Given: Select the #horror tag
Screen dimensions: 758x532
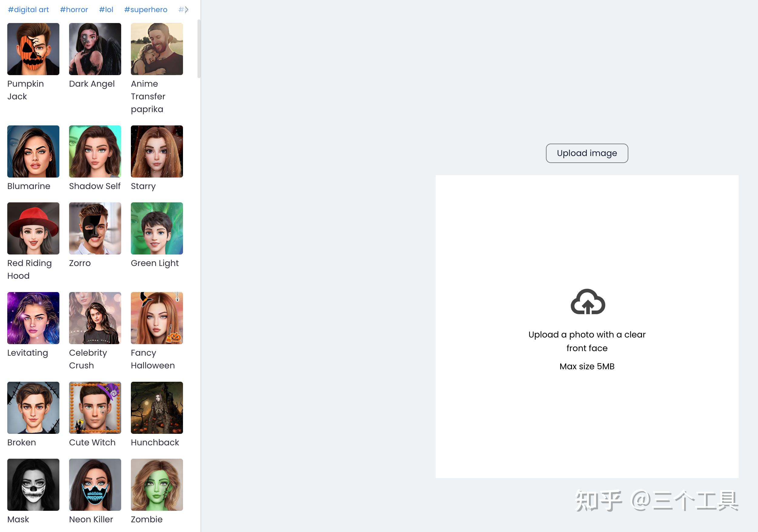Looking at the screenshot, I should tap(74, 10).
